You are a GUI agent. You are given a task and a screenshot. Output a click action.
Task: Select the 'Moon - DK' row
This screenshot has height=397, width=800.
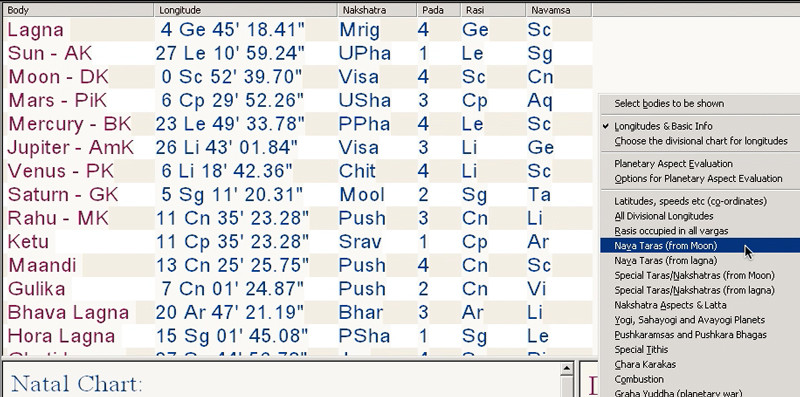tap(298, 77)
